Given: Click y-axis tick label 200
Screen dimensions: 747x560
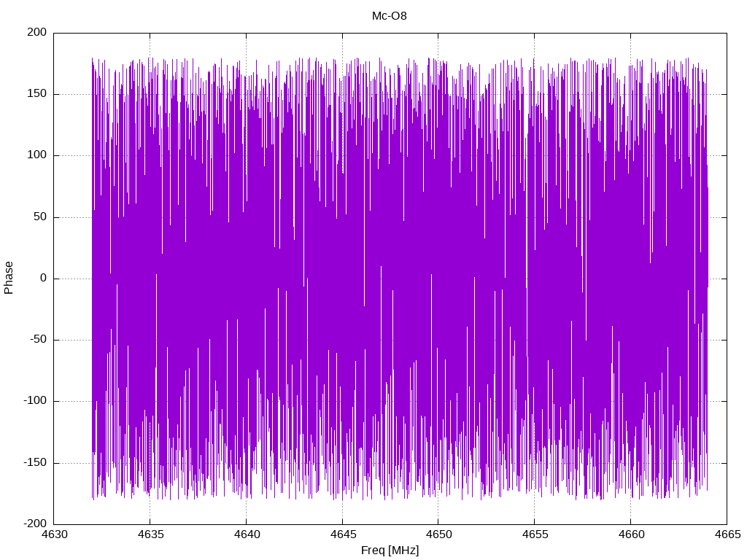Looking at the screenshot, I should 37,32.
